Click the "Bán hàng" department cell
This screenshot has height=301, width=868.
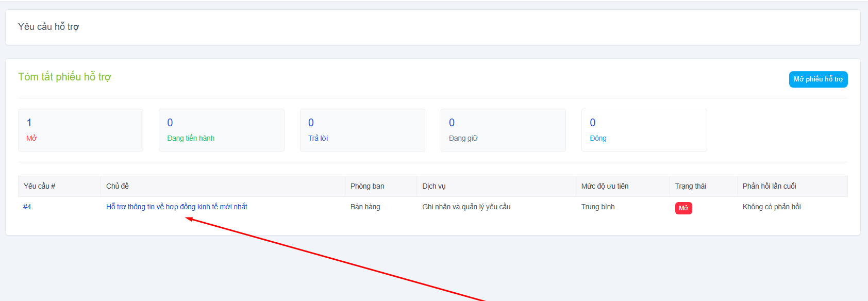click(x=365, y=207)
